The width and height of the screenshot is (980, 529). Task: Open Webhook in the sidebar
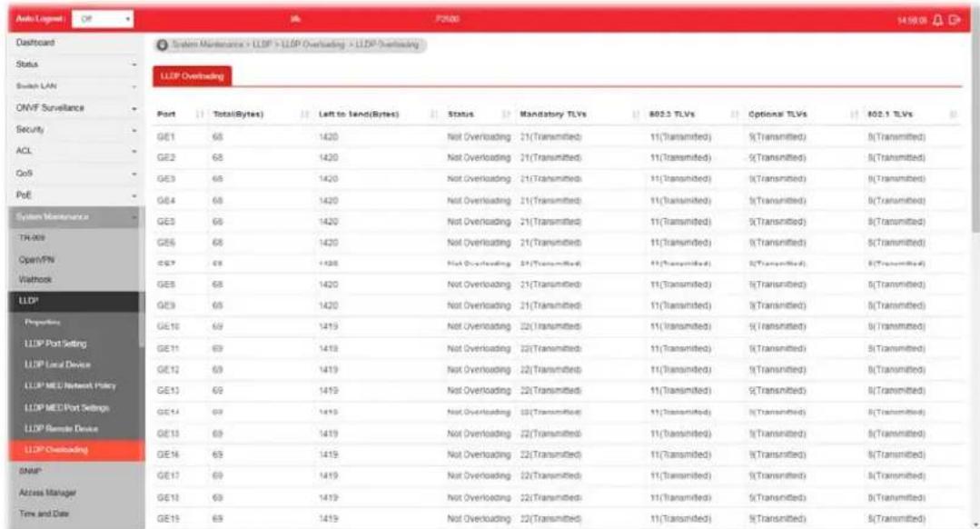click(35, 280)
